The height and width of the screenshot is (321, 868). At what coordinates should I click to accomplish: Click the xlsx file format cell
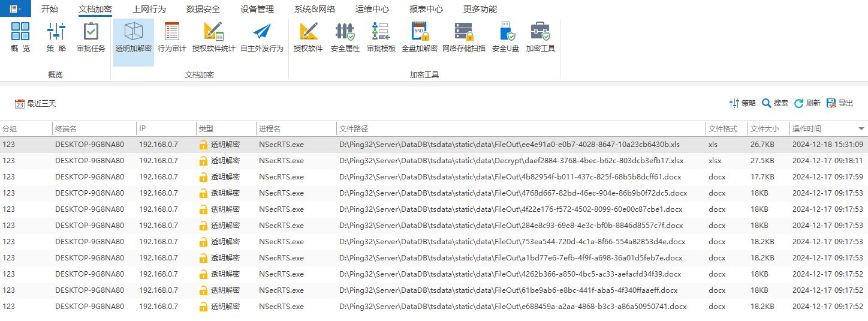tap(715, 161)
